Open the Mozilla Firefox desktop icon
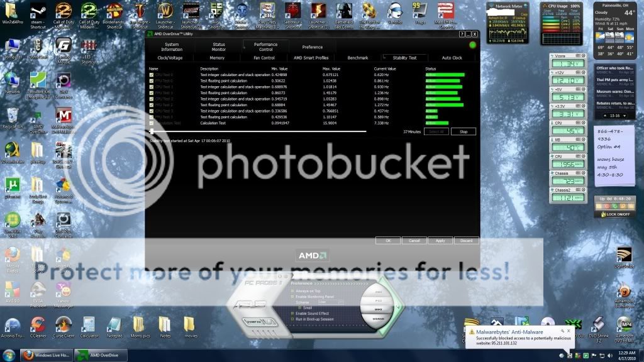The image size is (644, 362). [13, 260]
